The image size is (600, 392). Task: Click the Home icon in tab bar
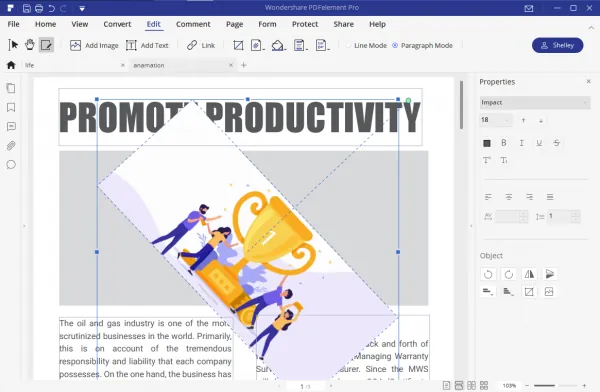11,65
